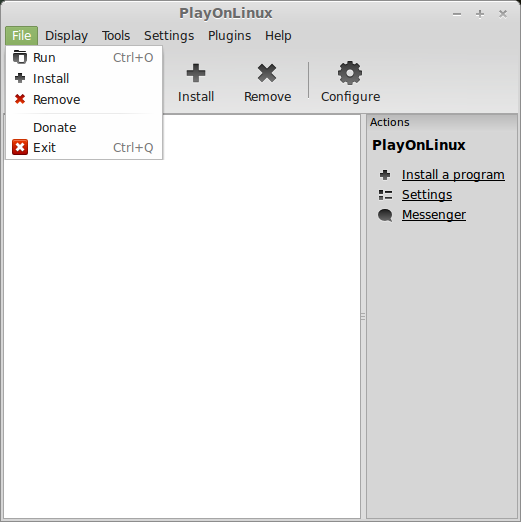Image resolution: width=521 pixels, height=522 pixels.
Task: Click the red Exit icon in File menu
Action: coord(20,147)
